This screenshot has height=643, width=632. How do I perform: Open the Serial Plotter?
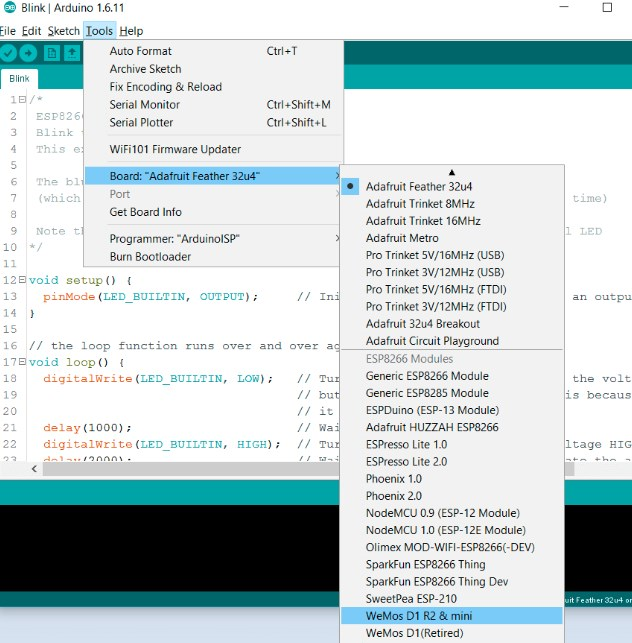pyautogui.click(x=214, y=123)
